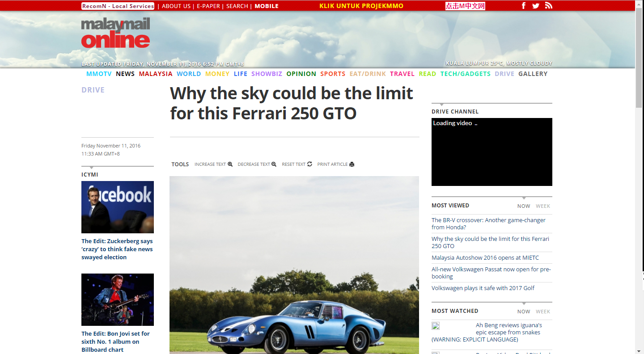Open the Tech/Gadgets menu item

point(466,74)
